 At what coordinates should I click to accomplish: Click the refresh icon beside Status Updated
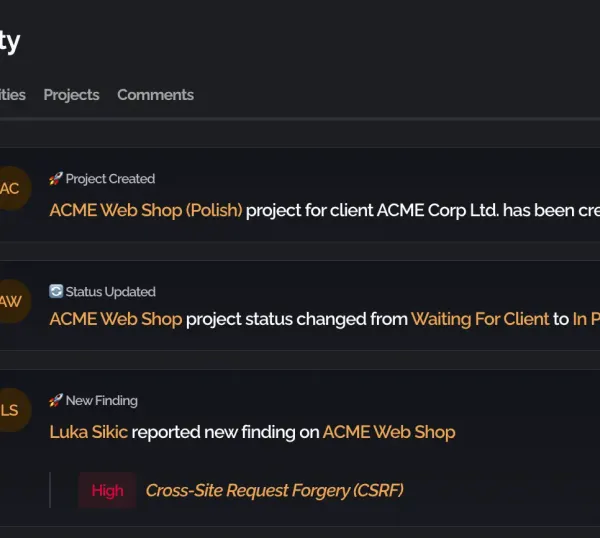coord(56,292)
